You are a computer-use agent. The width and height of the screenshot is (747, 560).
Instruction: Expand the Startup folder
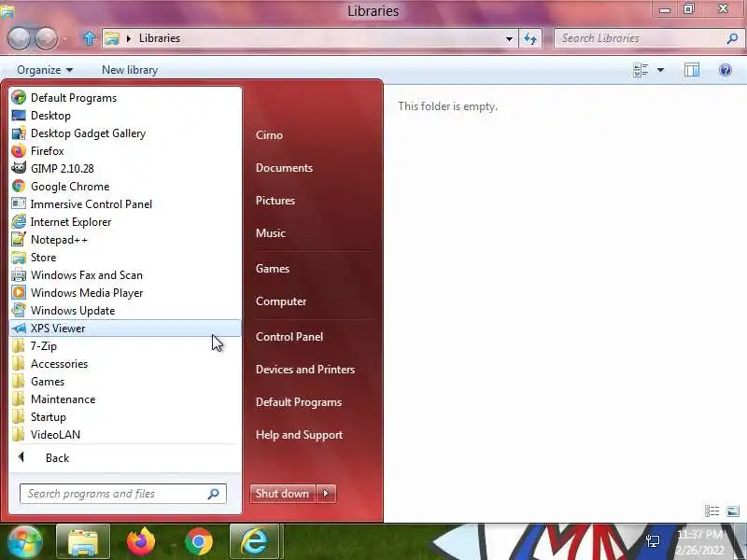(125, 416)
